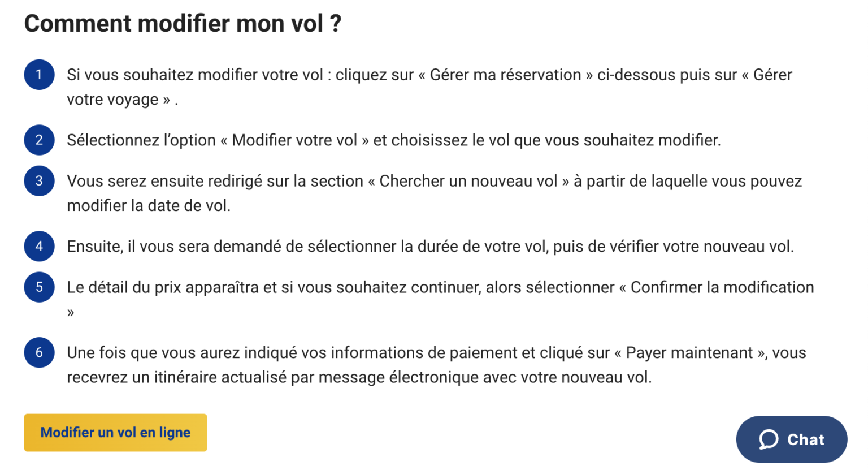Click the Chat label text on the button
The height and width of the screenshot is (470, 868).
click(x=806, y=439)
